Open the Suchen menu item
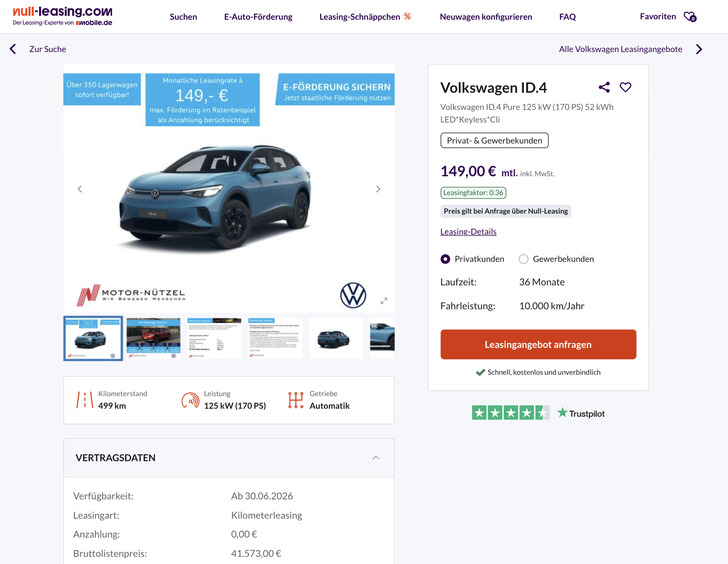Image resolution: width=728 pixels, height=564 pixels. 183,17
